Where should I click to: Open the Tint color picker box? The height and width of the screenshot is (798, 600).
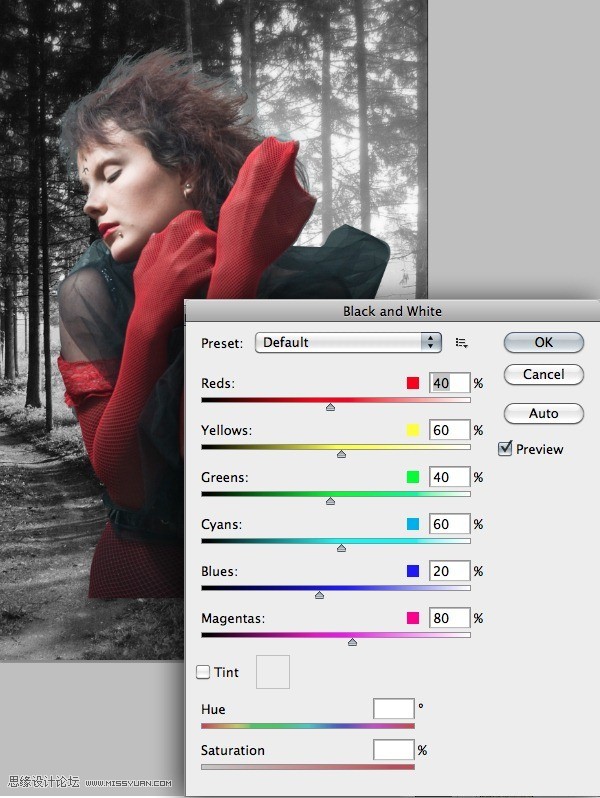point(273,672)
